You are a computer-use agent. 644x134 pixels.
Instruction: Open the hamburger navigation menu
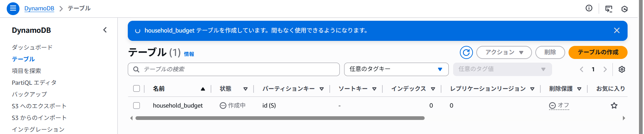pyautogui.click(x=13, y=8)
